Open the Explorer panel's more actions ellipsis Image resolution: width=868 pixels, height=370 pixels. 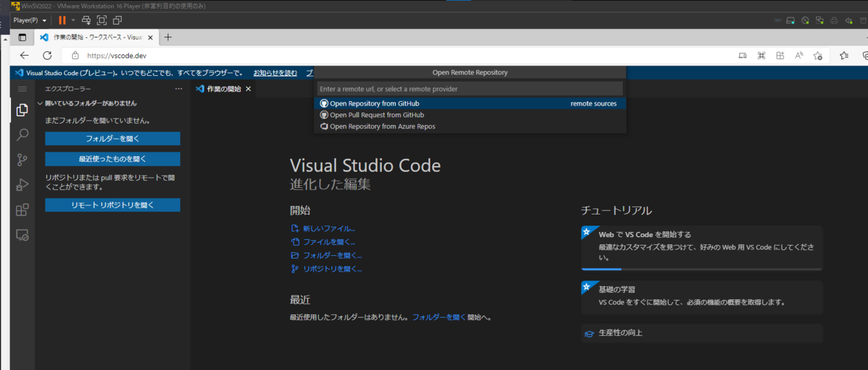[179, 89]
